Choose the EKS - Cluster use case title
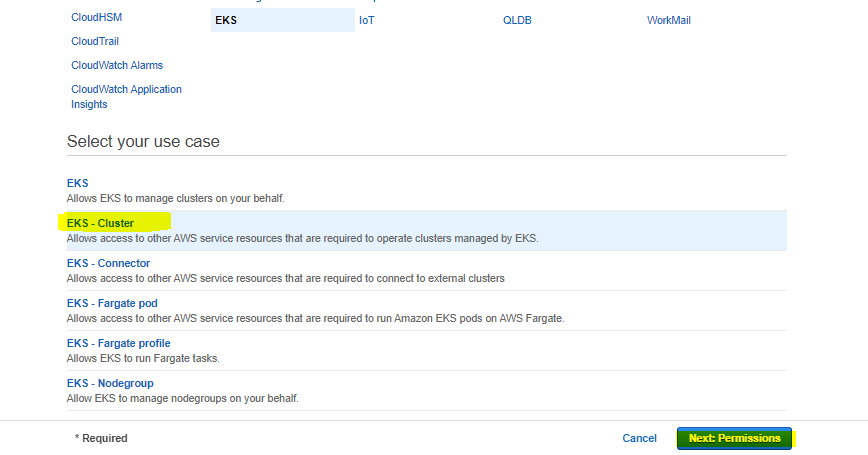This screenshot has height=455, width=868. coord(100,224)
